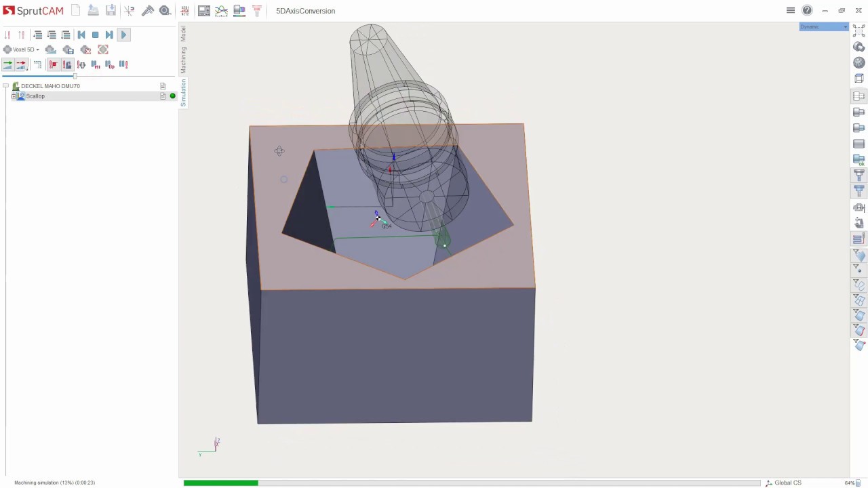The width and height of the screenshot is (868, 488).
Task: Select the wireframe cube view icon
Action: tap(859, 78)
